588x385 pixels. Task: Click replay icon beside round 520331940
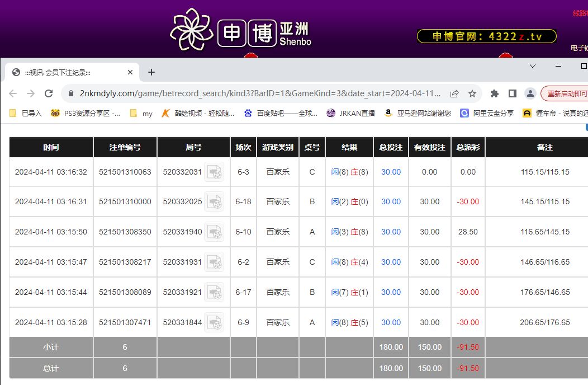[214, 232]
